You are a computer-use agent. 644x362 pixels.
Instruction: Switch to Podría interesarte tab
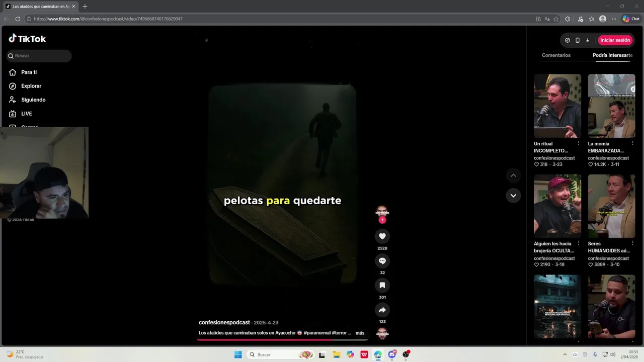click(612, 55)
